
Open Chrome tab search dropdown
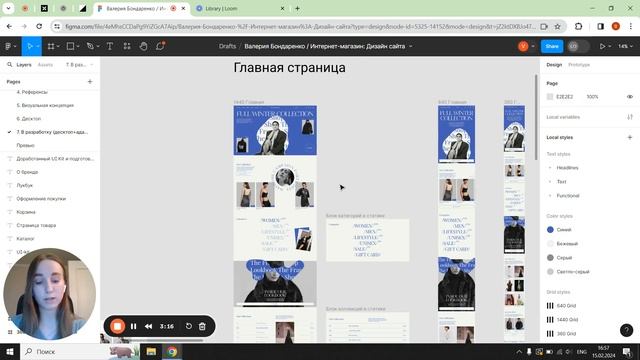coord(8,8)
